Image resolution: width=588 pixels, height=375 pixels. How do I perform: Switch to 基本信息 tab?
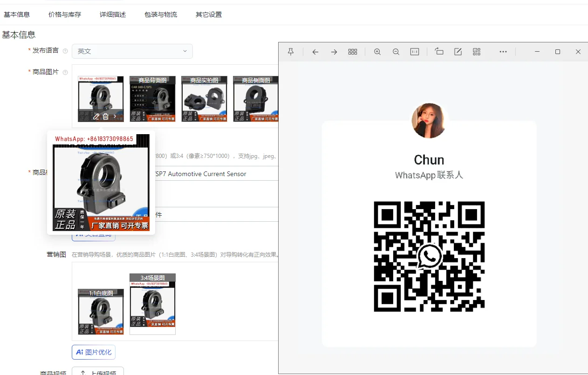[x=17, y=14]
